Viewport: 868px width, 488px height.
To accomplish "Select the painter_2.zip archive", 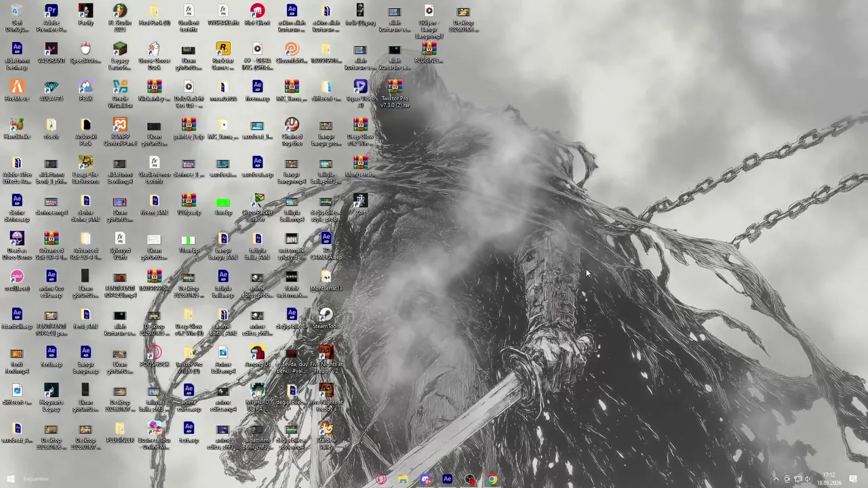I will coord(189,129).
